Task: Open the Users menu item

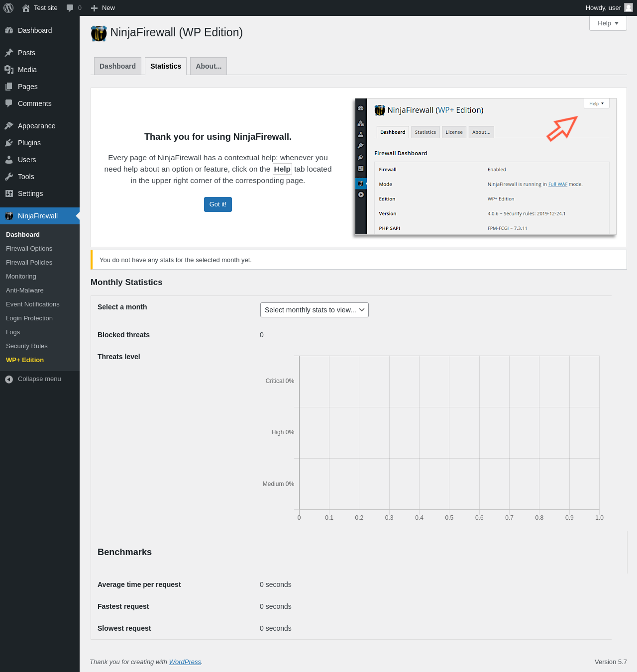Action: coord(40,160)
